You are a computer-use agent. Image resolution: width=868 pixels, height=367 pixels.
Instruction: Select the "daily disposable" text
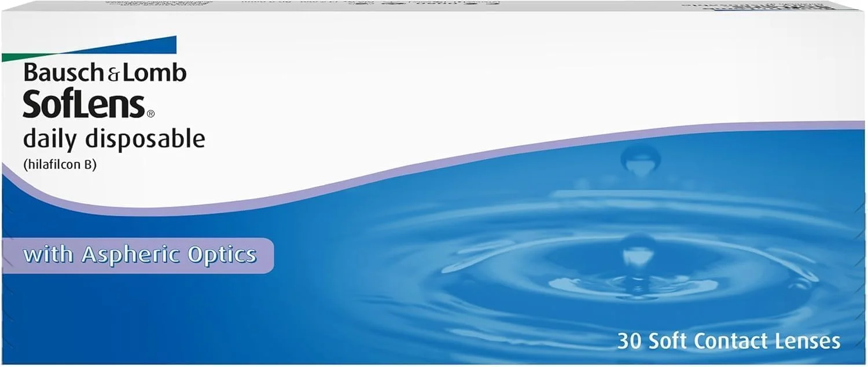114,140
